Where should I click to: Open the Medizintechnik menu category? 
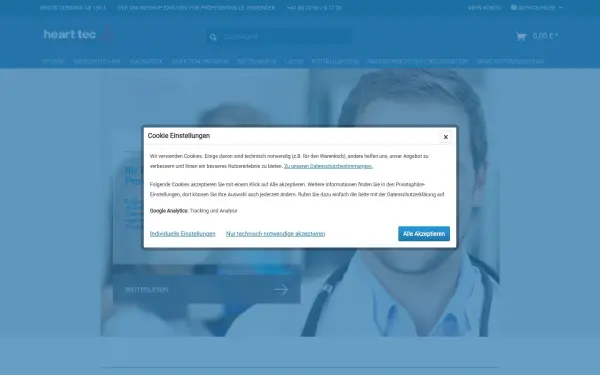97,62
